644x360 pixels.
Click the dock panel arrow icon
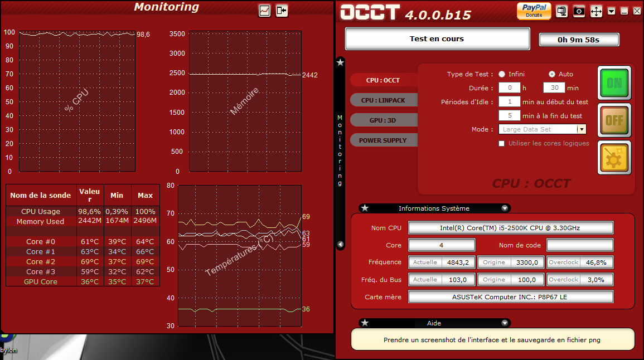tap(282, 11)
